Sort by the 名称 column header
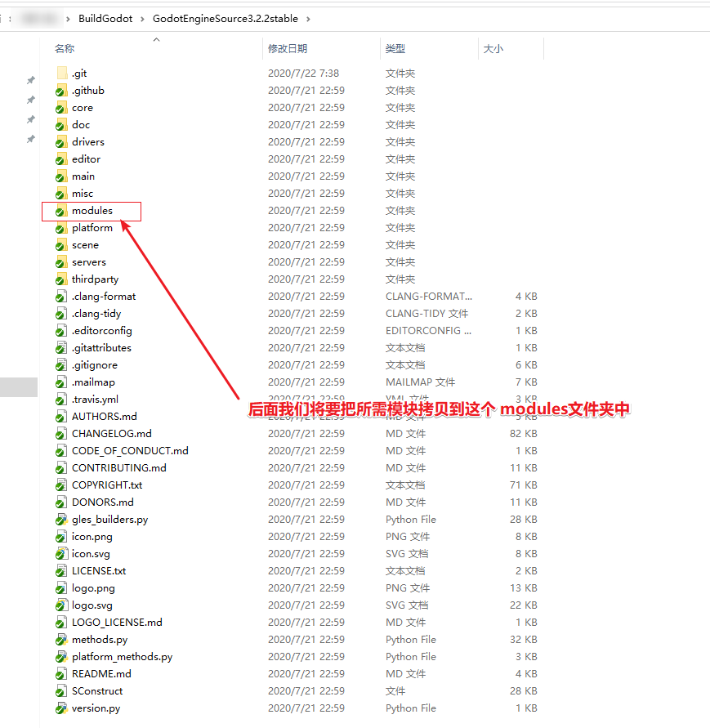 pos(65,48)
